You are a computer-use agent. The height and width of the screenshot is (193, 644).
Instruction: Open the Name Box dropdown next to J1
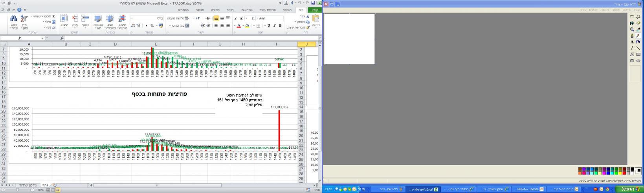[x=47, y=38]
